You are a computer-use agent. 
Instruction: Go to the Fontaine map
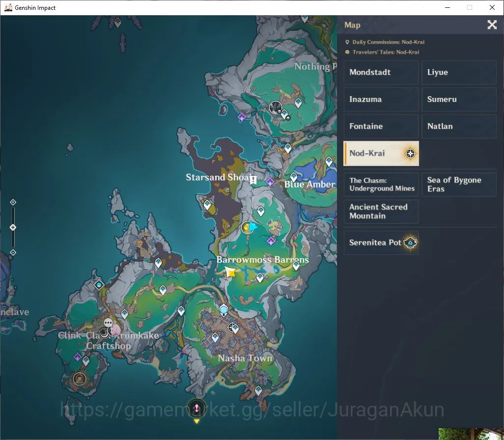pos(381,126)
